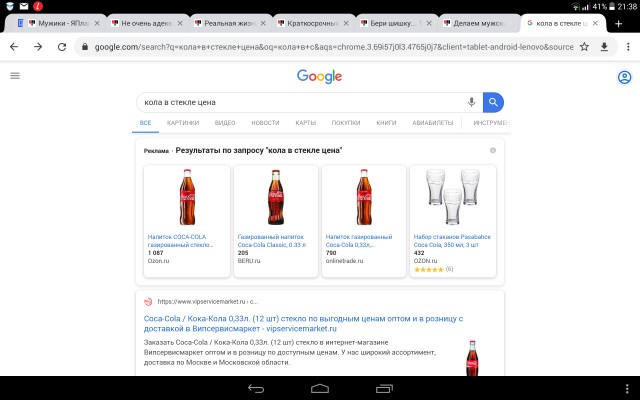Close the 'Мужики - ЯПла' tab
This screenshot has height=400, width=640.
[x=97, y=23]
